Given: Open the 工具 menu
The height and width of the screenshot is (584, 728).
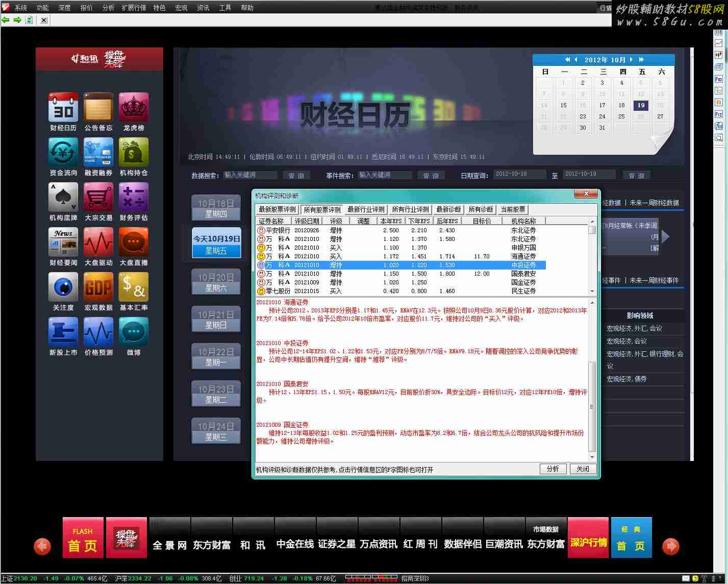Looking at the screenshot, I should pyautogui.click(x=225, y=8).
